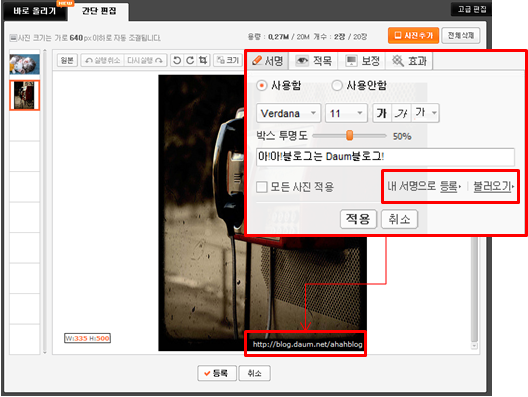Select the 간단 편집 tab
Screen dimensions: 528x397
point(99,11)
